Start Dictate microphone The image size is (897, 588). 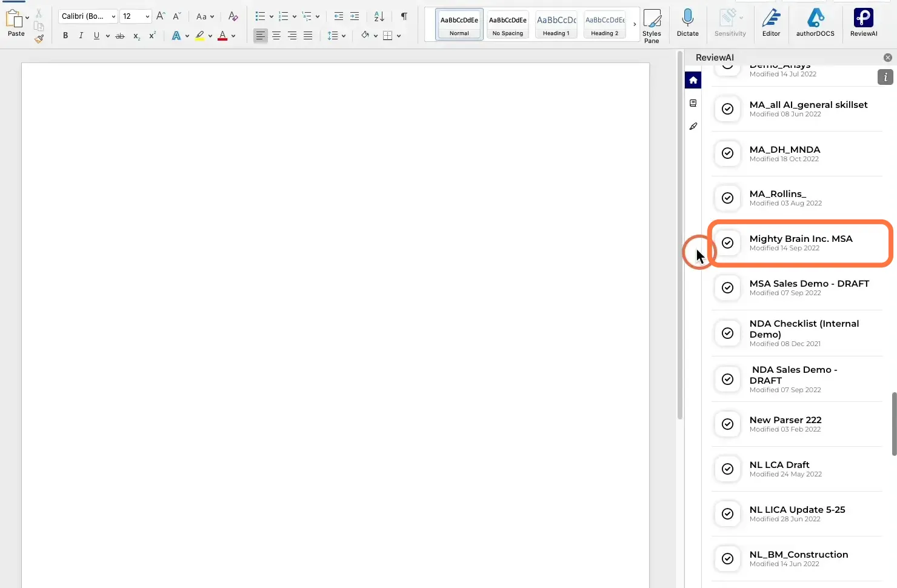pyautogui.click(x=687, y=23)
